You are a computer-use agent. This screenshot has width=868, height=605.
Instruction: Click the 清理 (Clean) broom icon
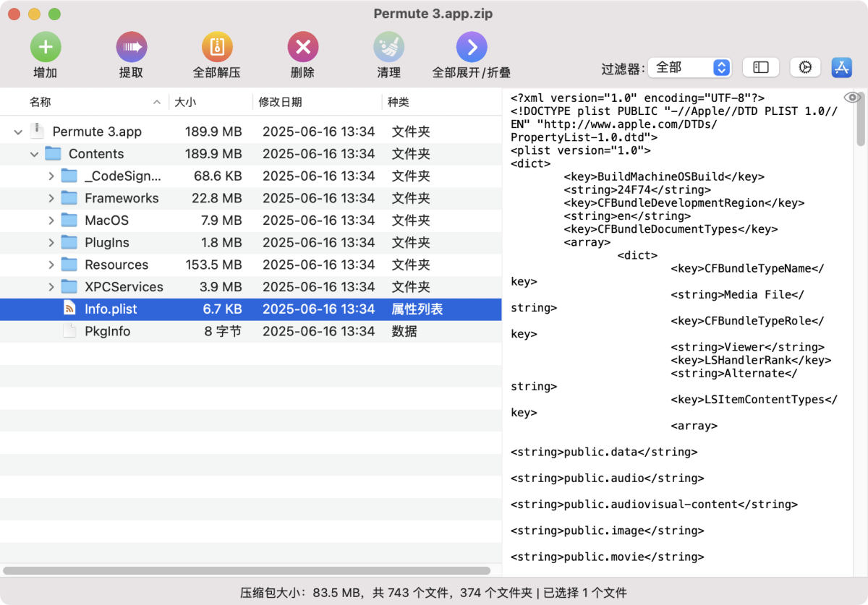(x=389, y=47)
